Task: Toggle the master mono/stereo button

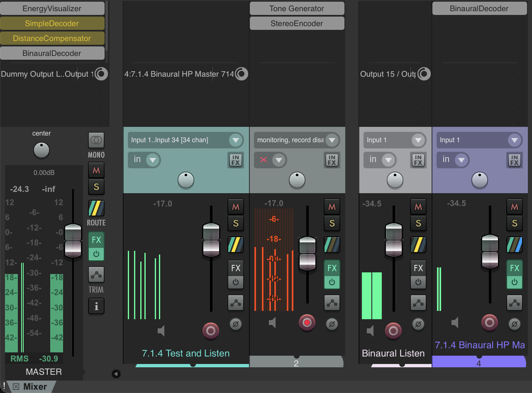Action: (x=96, y=141)
